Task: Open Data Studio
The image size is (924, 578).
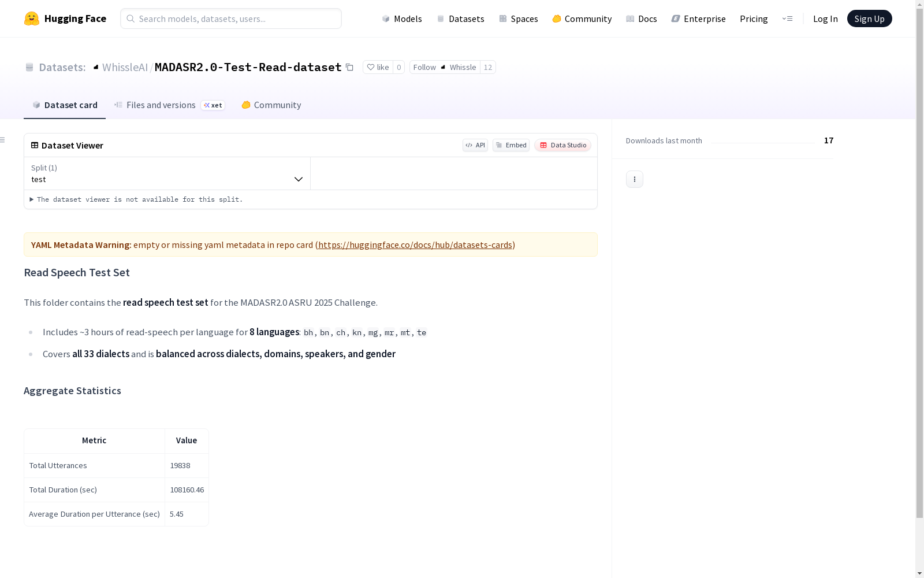Action: tap(563, 145)
